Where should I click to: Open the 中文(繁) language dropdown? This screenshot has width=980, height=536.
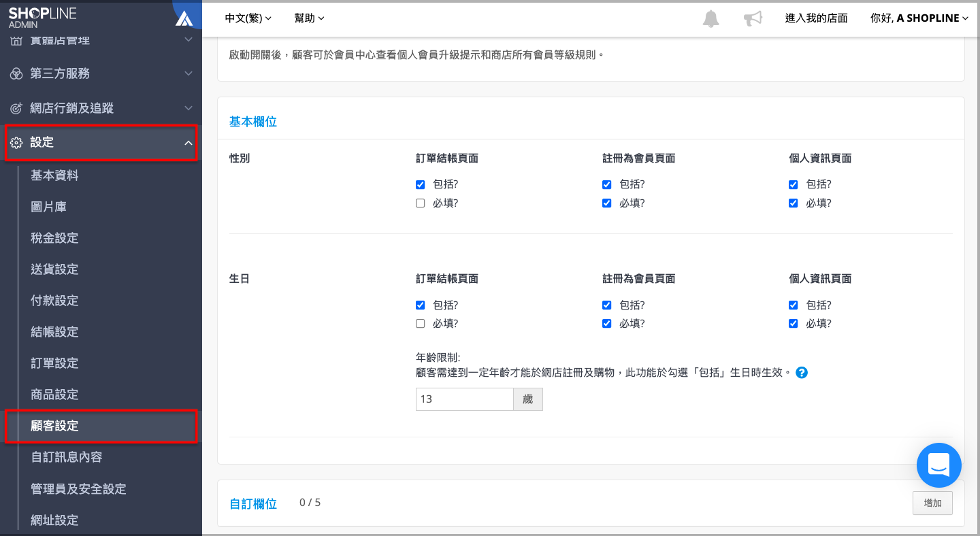pos(248,18)
